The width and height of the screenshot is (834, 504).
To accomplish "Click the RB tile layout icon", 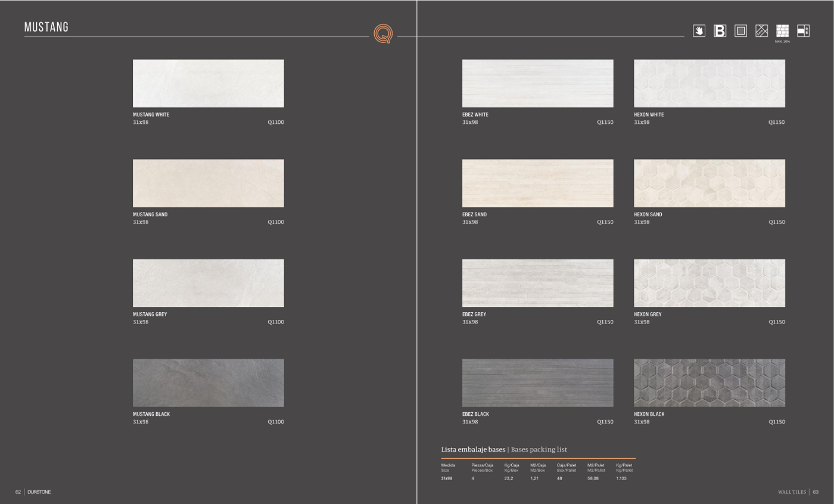I will coord(803,31).
